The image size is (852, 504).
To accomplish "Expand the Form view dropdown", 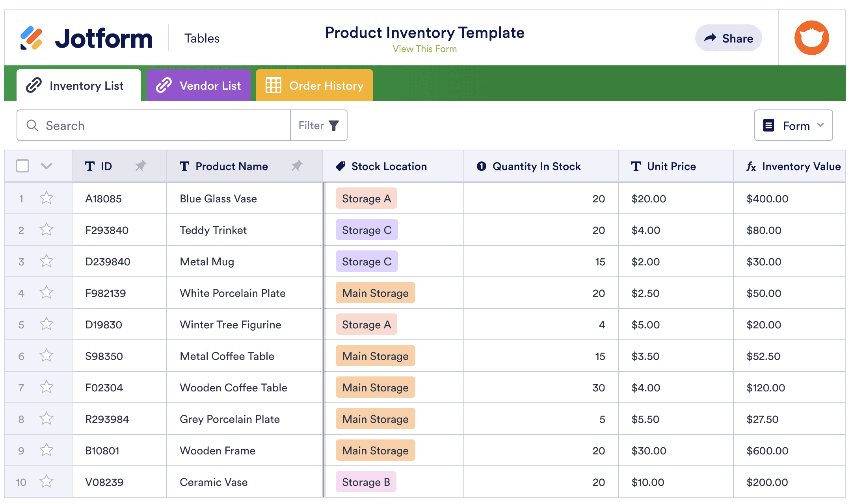I will pyautogui.click(x=793, y=126).
